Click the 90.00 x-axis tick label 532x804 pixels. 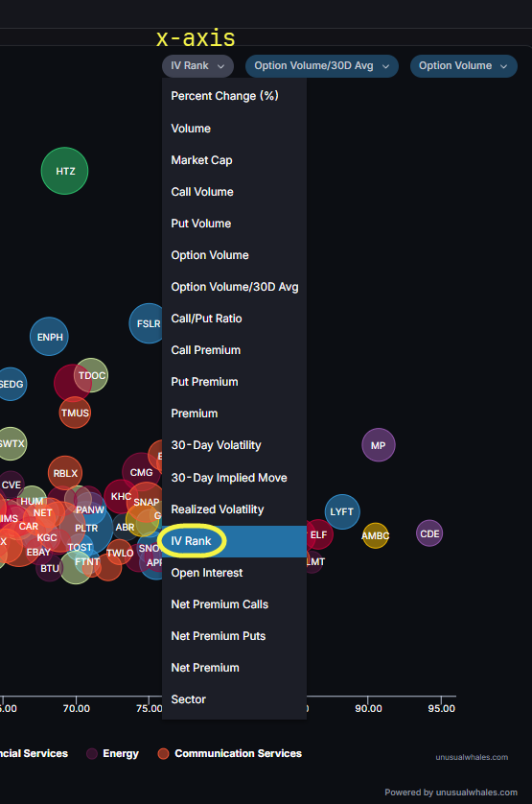pyautogui.click(x=368, y=709)
